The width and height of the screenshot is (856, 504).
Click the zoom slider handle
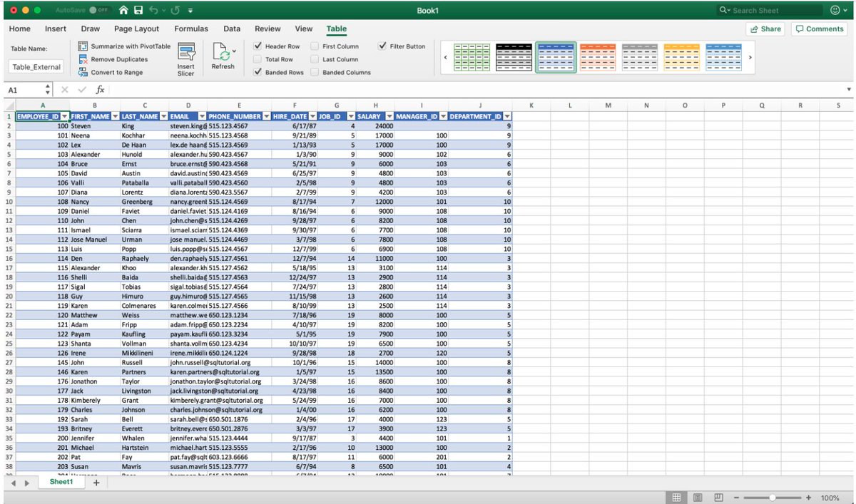click(x=771, y=498)
